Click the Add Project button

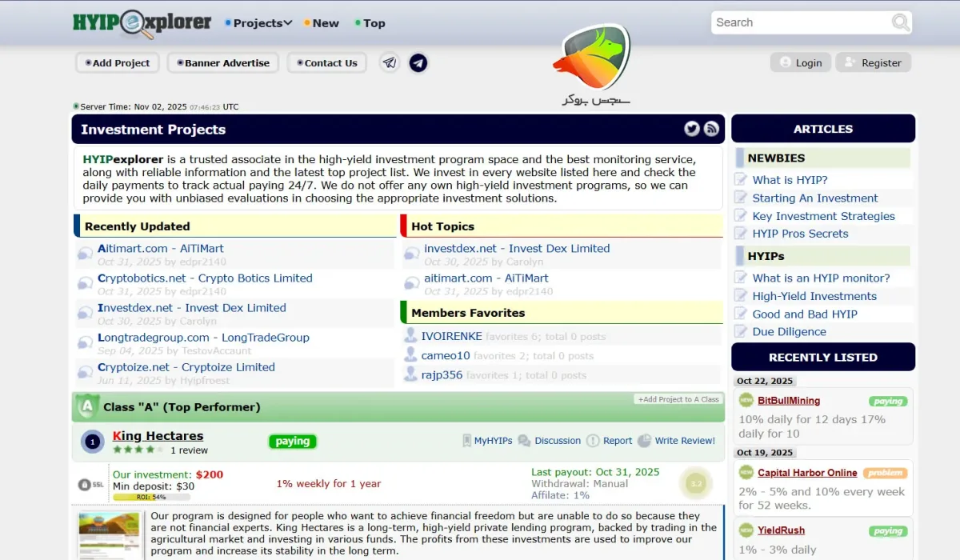[x=118, y=62]
